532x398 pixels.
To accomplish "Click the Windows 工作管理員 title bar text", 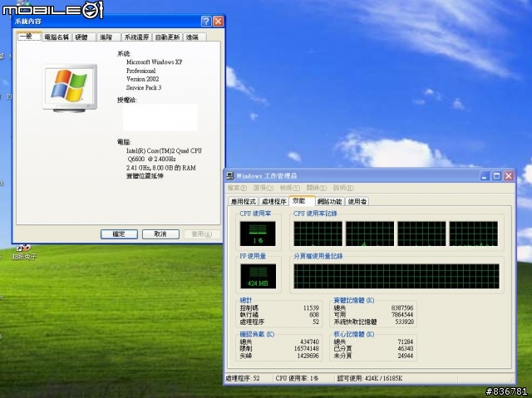I will pyautogui.click(x=266, y=175).
